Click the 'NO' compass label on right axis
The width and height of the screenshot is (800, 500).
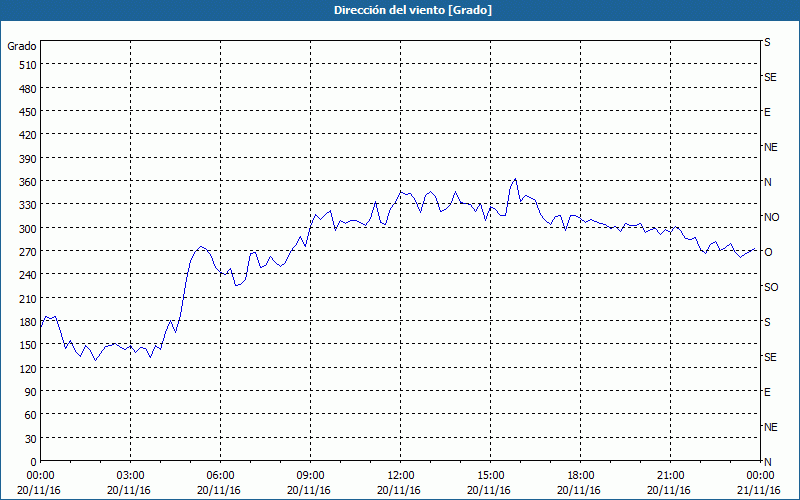pos(771,217)
